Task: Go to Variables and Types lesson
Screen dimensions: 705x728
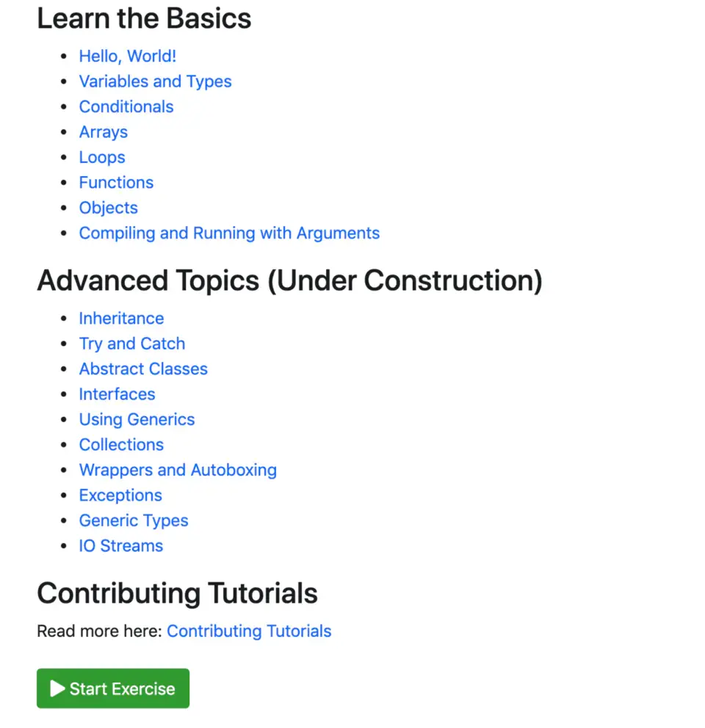Action: [155, 81]
